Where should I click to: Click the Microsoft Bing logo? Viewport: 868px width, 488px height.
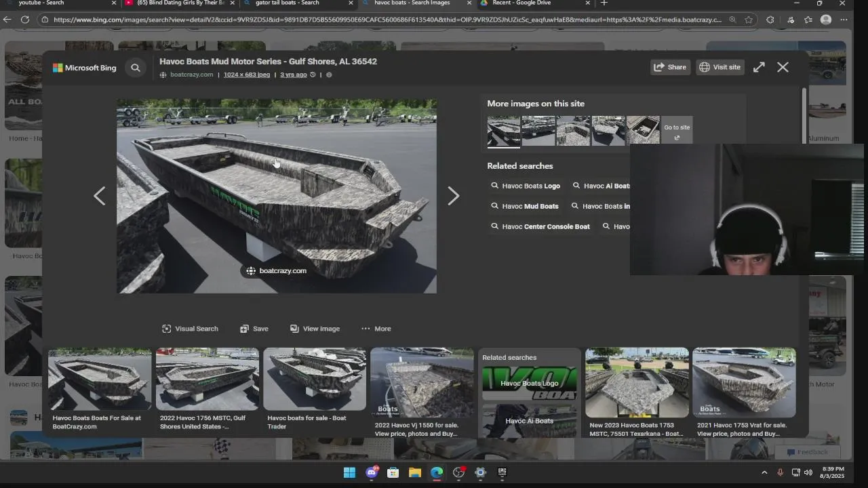pos(85,68)
